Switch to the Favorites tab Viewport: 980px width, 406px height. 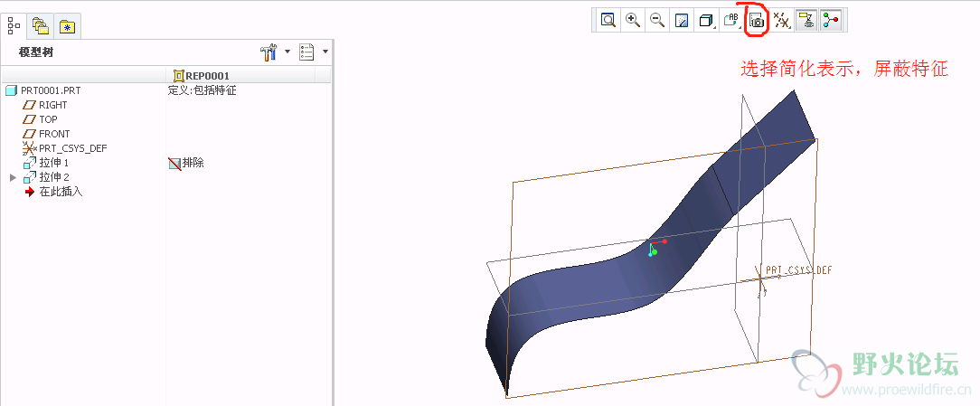pos(66,26)
